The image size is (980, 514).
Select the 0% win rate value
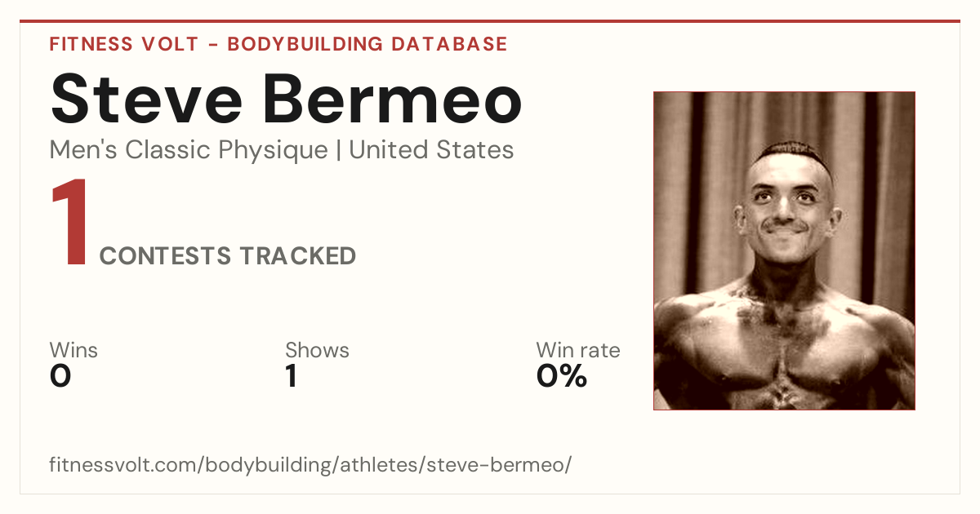pyautogui.click(x=562, y=376)
